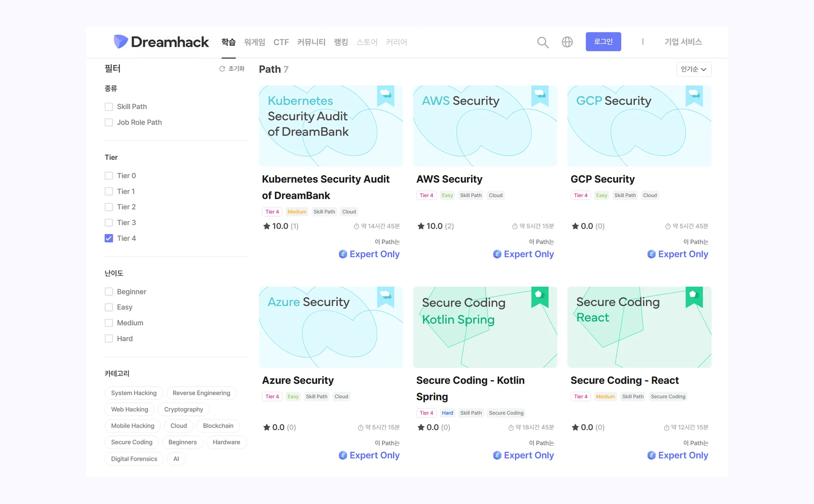
Task: Select the Reverse Engineering category chip
Action: point(201,393)
